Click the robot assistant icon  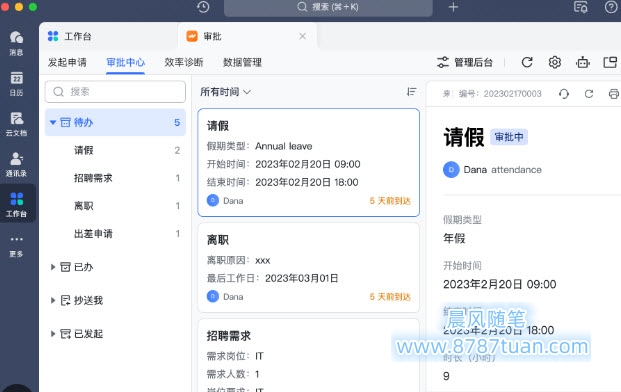(x=583, y=62)
